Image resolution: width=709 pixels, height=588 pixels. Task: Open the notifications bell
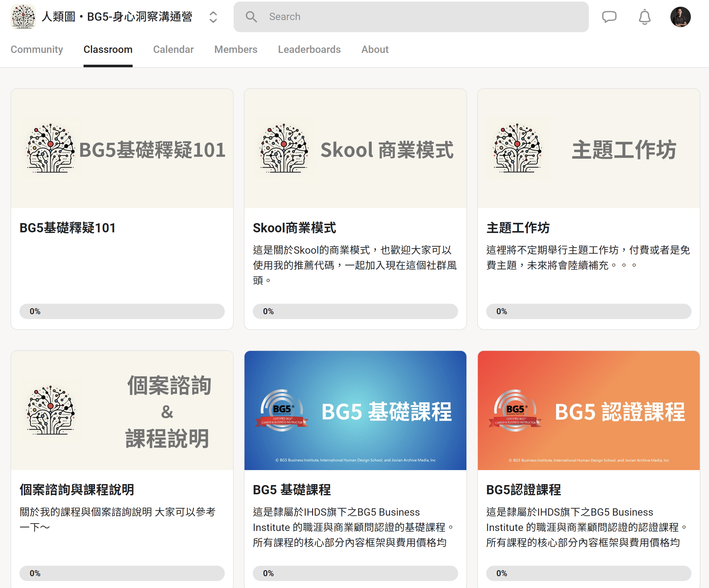coord(645,17)
